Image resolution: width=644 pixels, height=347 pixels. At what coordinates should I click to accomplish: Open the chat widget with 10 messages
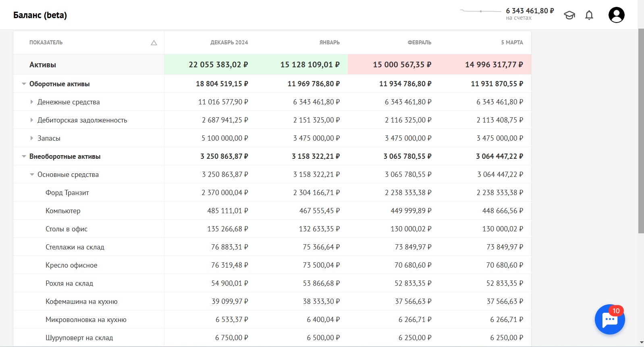click(x=610, y=320)
